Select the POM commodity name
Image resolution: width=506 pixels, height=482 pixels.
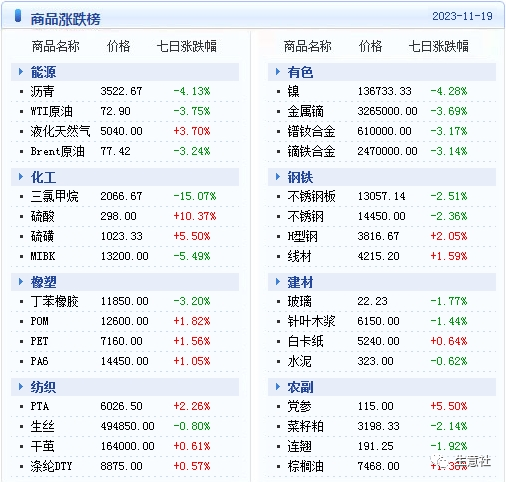[x=39, y=321]
